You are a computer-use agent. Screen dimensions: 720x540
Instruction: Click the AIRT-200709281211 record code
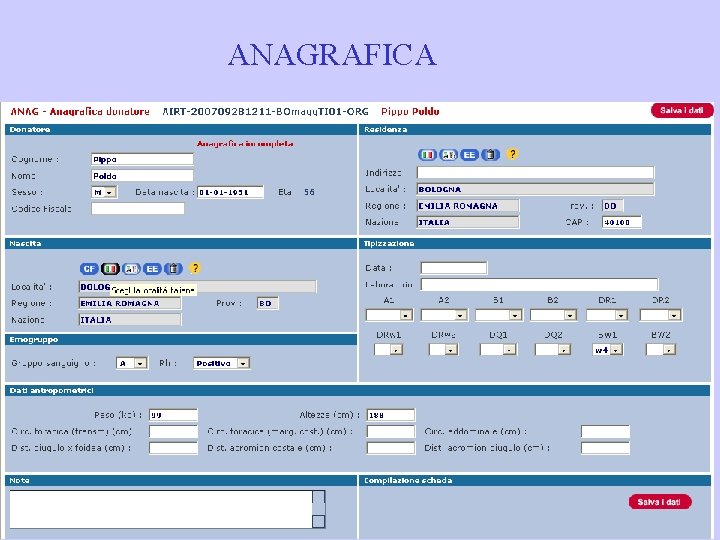(x=265, y=112)
